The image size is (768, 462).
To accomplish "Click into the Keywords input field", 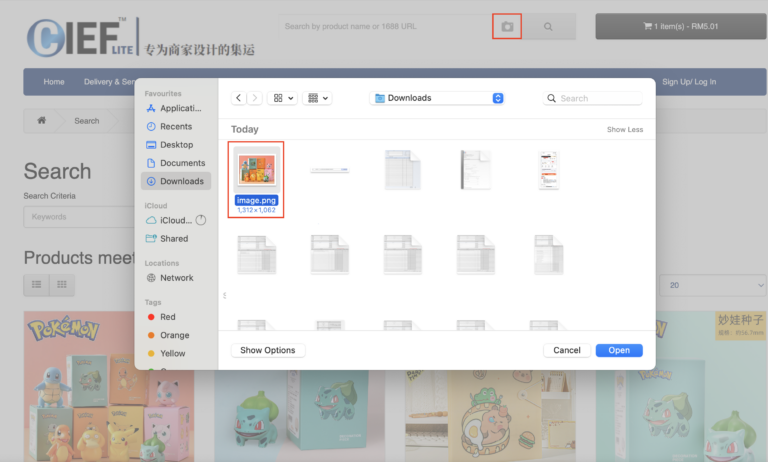I will click(x=79, y=217).
